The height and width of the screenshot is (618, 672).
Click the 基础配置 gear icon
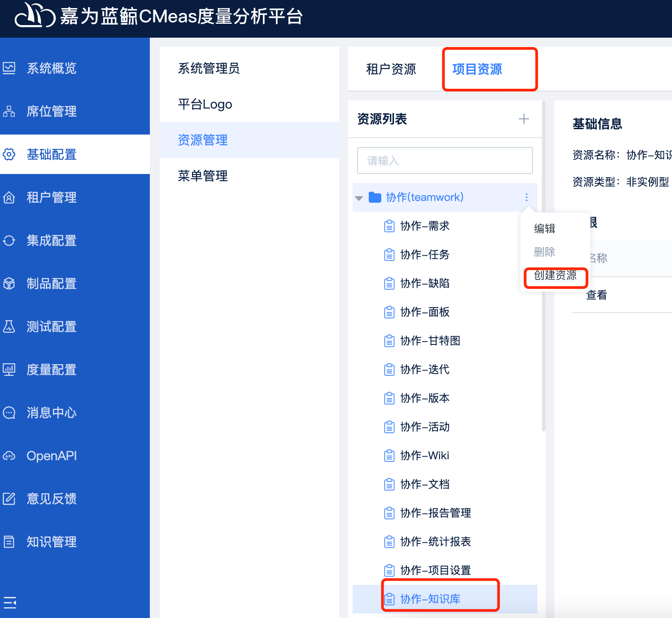coord(9,154)
